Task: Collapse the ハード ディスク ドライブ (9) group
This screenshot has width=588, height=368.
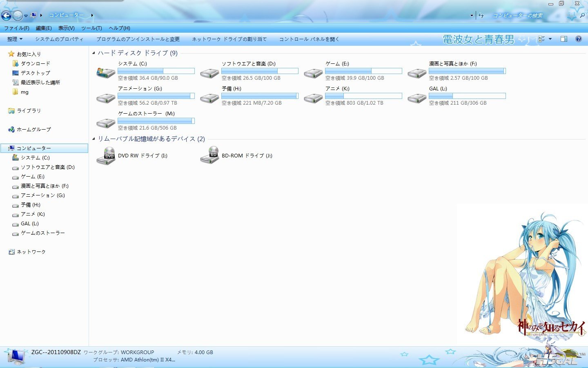Action: [x=94, y=53]
